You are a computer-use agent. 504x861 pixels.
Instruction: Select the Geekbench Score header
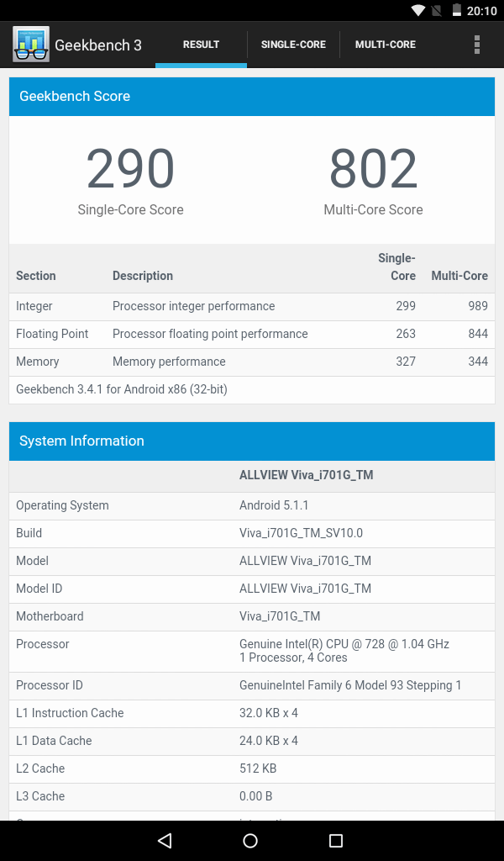(252, 96)
